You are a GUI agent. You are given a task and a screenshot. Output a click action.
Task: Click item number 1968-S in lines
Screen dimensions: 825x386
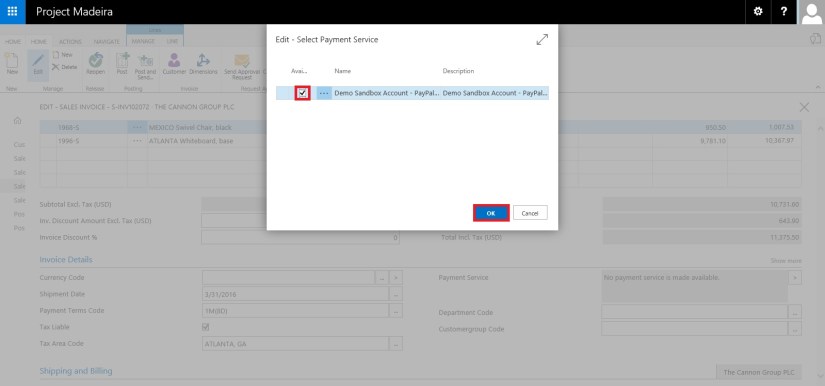[x=69, y=127]
